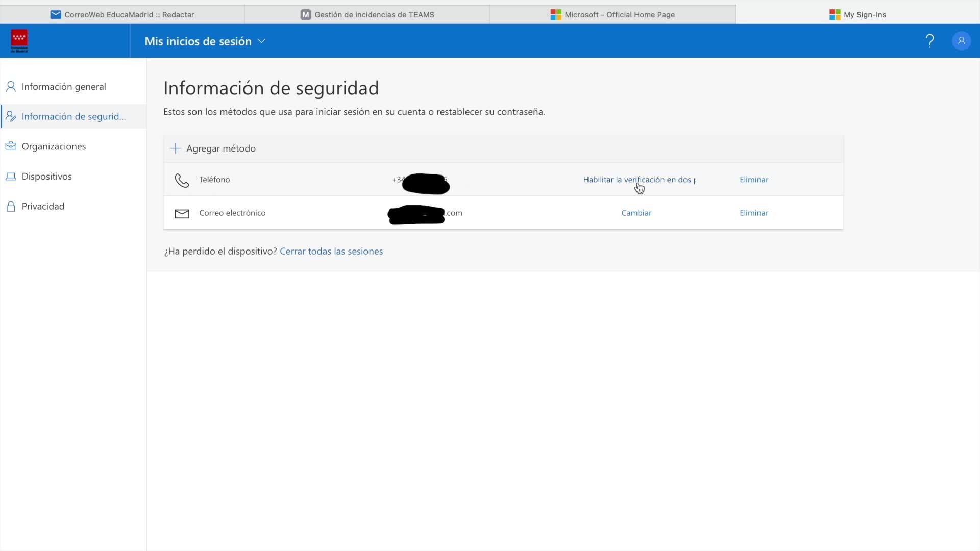Click Eliminar for the Correo electrónico method
The height and width of the screenshot is (551, 980).
pyautogui.click(x=753, y=213)
